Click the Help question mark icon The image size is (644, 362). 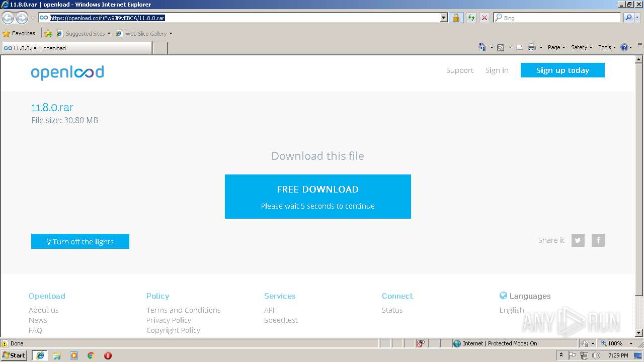624,47
